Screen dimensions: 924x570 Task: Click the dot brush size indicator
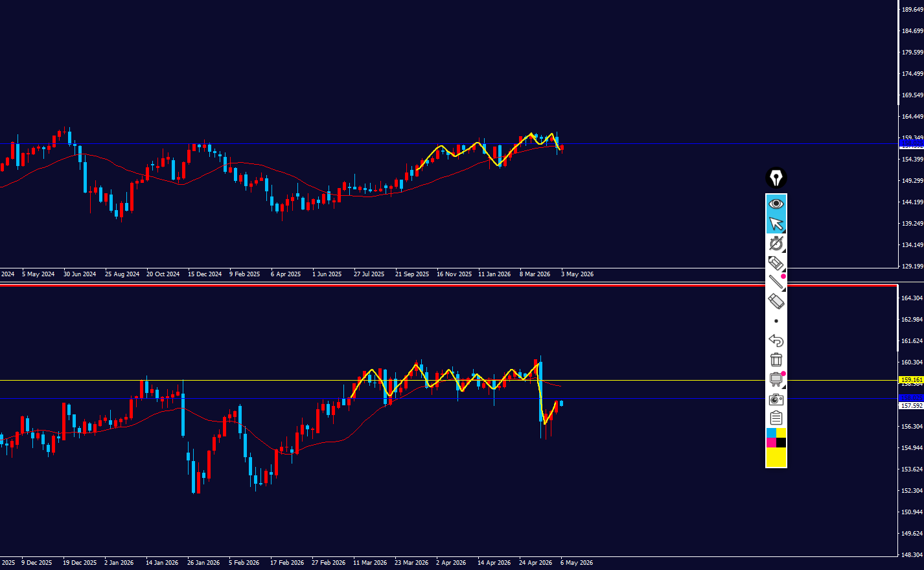click(776, 321)
